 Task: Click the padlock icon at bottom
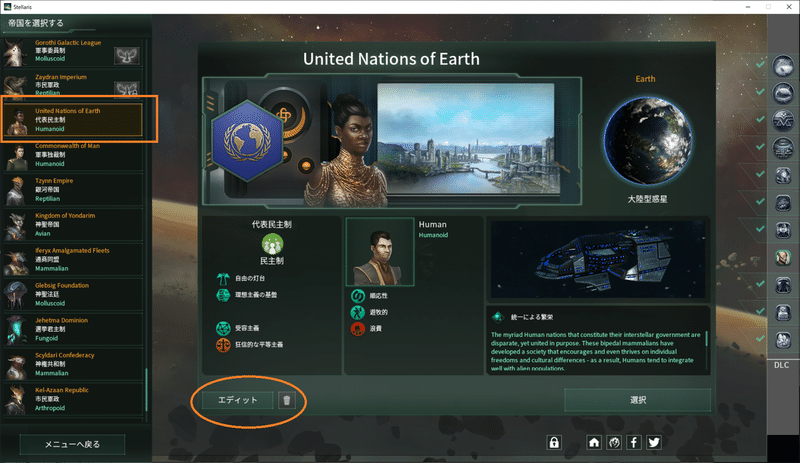[x=554, y=442]
